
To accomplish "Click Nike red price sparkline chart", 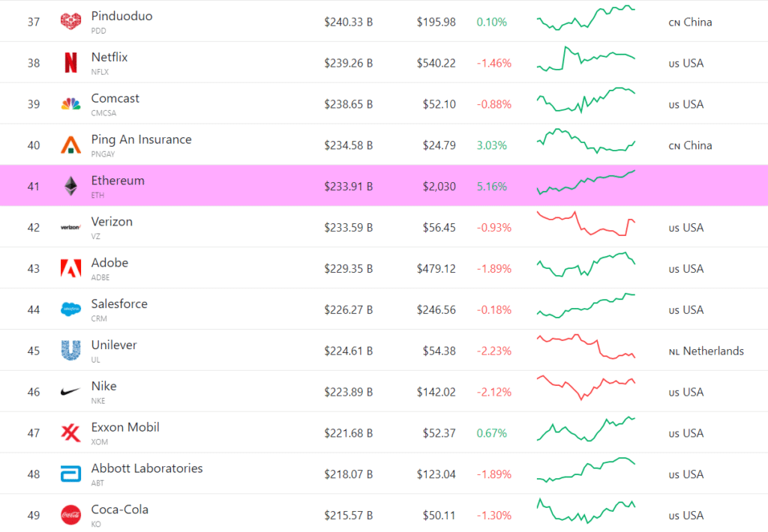I will (586, 387).
